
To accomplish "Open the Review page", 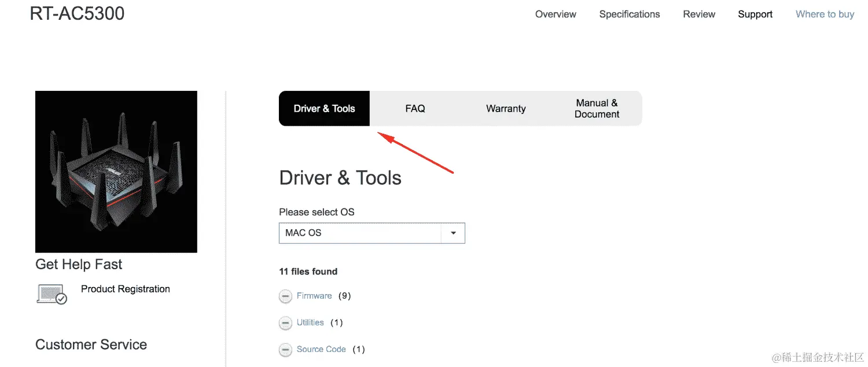I will pyautogui.click(x=699, y=14).
